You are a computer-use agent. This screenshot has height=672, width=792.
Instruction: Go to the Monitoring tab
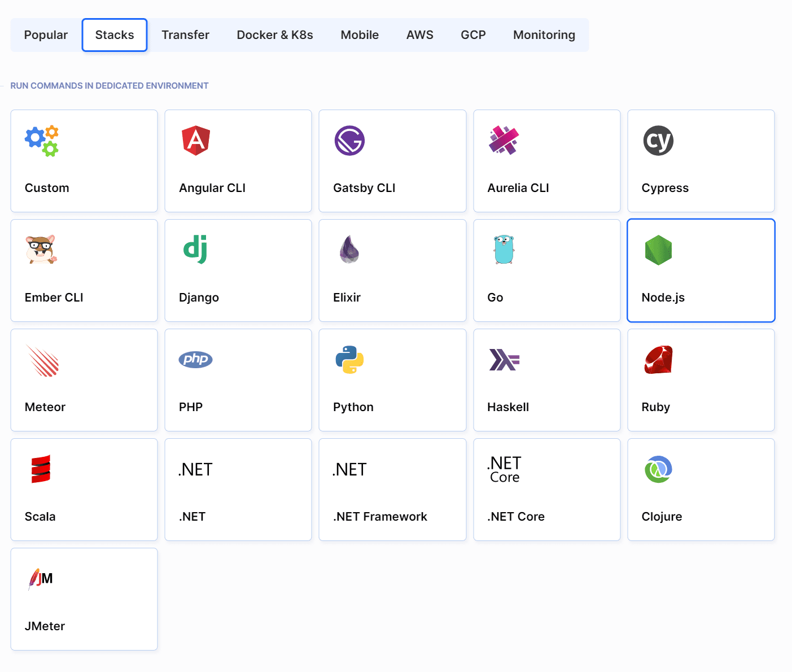click(x=544, y=35)
